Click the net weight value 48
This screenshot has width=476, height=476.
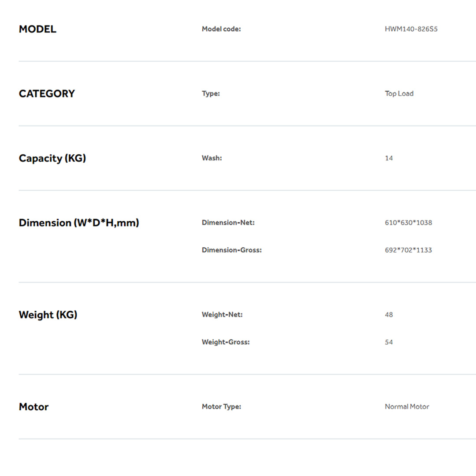(x=389, y=315)
